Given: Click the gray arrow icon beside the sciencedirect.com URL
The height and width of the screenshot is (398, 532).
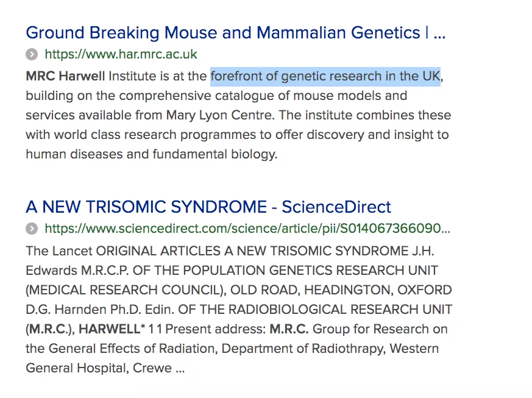Looking at the screenshot, I should point(32,229).
